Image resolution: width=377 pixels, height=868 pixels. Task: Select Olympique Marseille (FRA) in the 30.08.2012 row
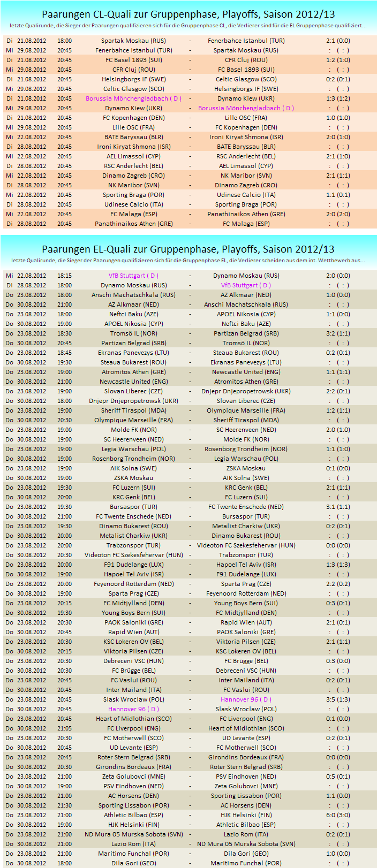click(x=133, y=420)
